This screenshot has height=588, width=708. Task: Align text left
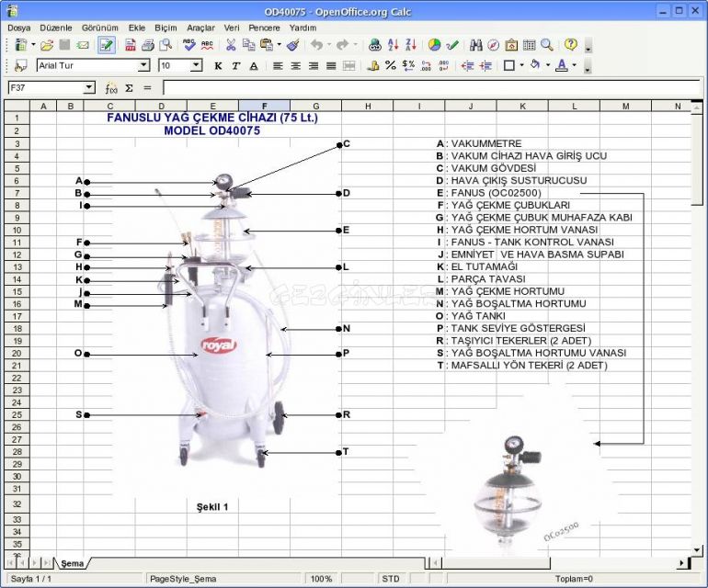pos(278,66)
